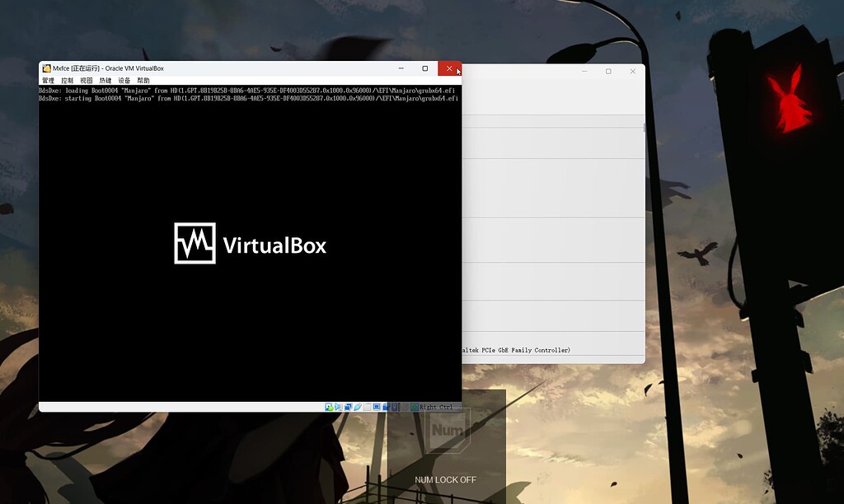This screenshot has width=844, height=504.
Task: Click the shared folders icon in the status bar
Action: (x=368, y=406)
